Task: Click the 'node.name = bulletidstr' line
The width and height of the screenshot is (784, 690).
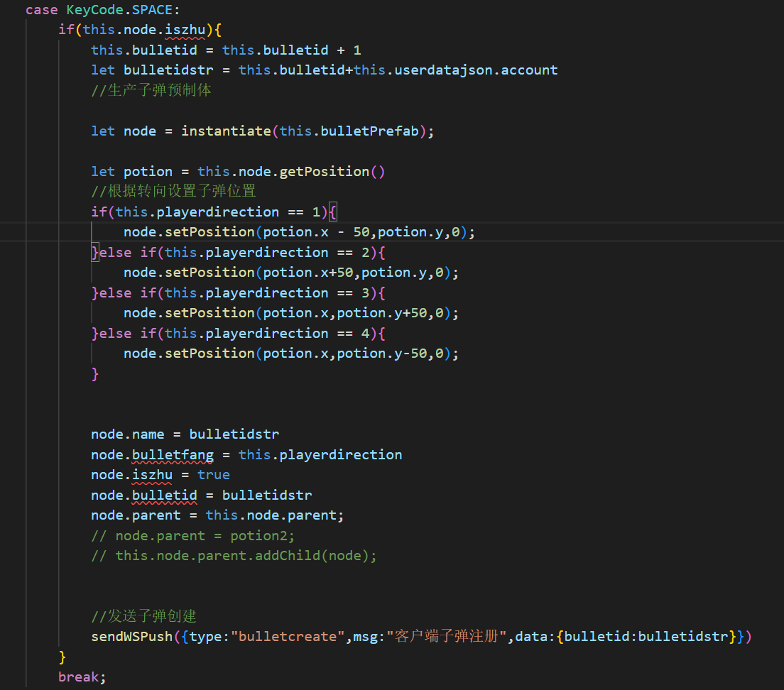Action: (x=185, y=434)
